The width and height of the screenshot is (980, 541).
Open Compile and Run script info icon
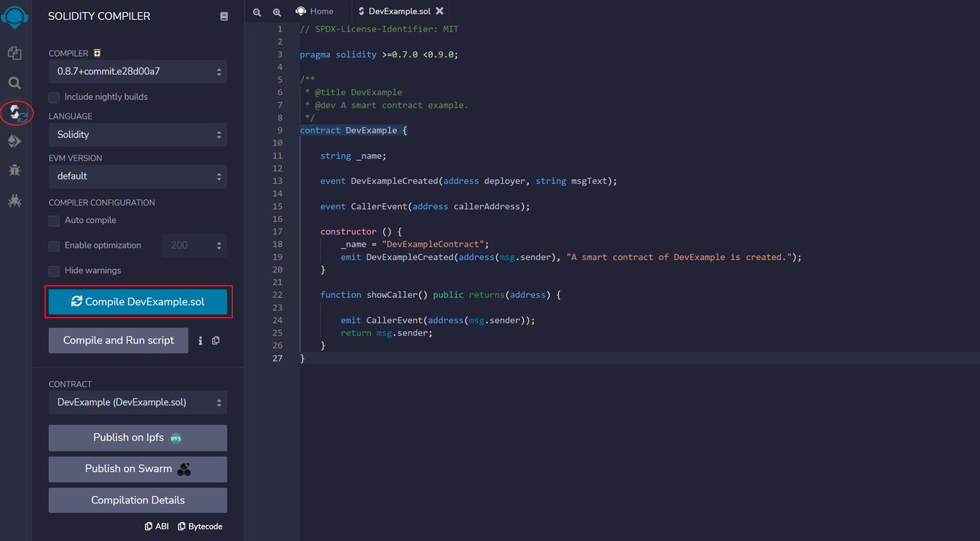(x=201, y=340)
